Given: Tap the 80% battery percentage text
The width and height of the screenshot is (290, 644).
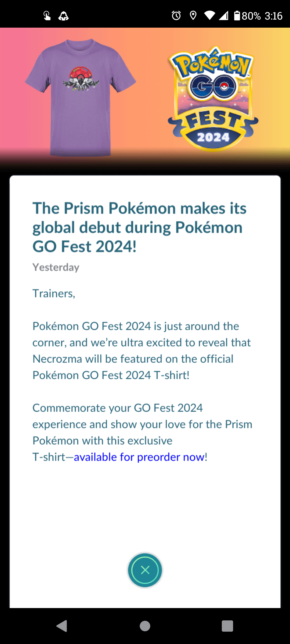Looking at the screenshot, I should point(251,16).
